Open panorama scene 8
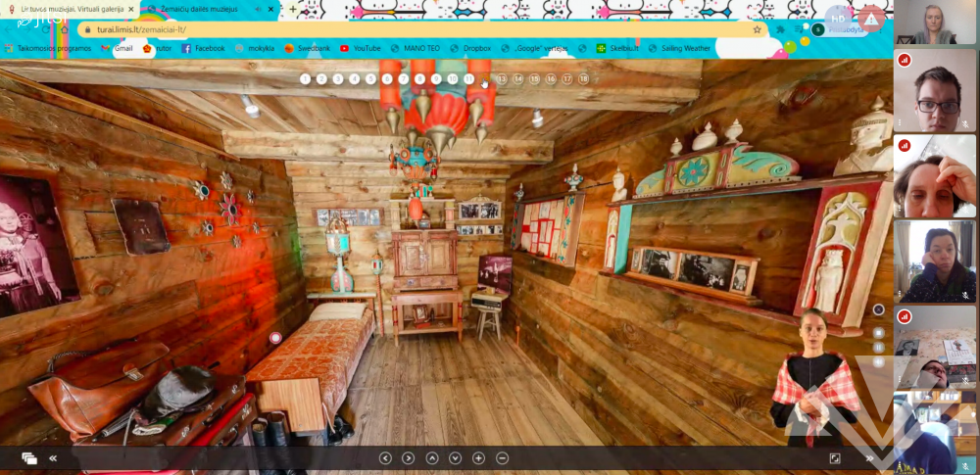The image size is (980, 475). point(420,78)
